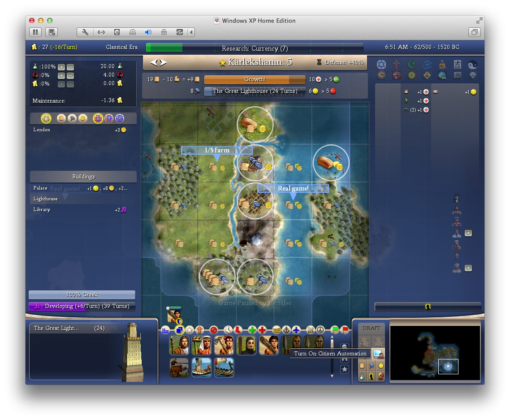
Task: Choose the sailing work boat unit
Action: 202,367
